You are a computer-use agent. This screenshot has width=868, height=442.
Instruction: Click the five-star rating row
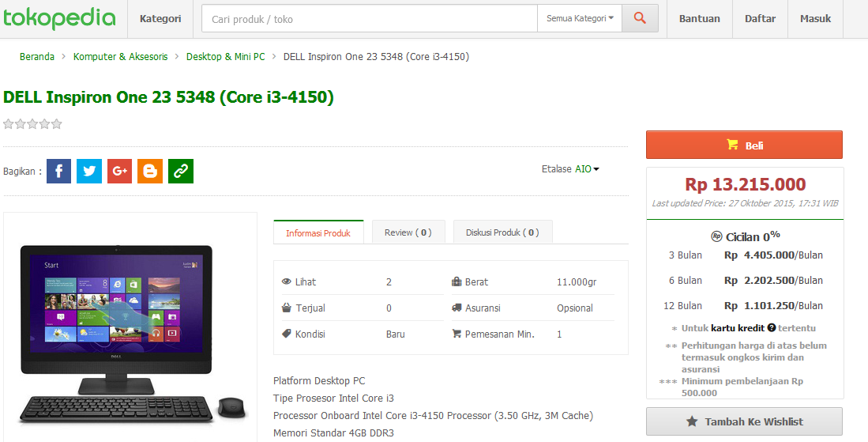point(32,124)
